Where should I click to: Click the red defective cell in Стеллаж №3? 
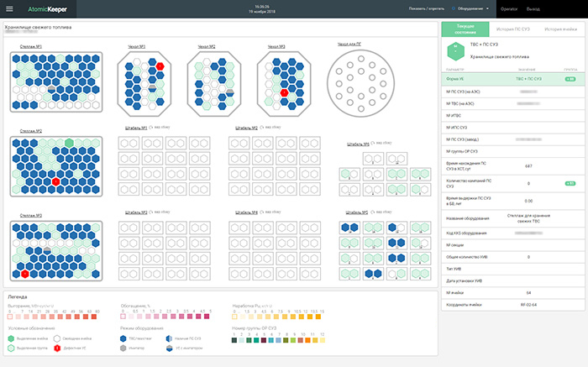(25, 274)
